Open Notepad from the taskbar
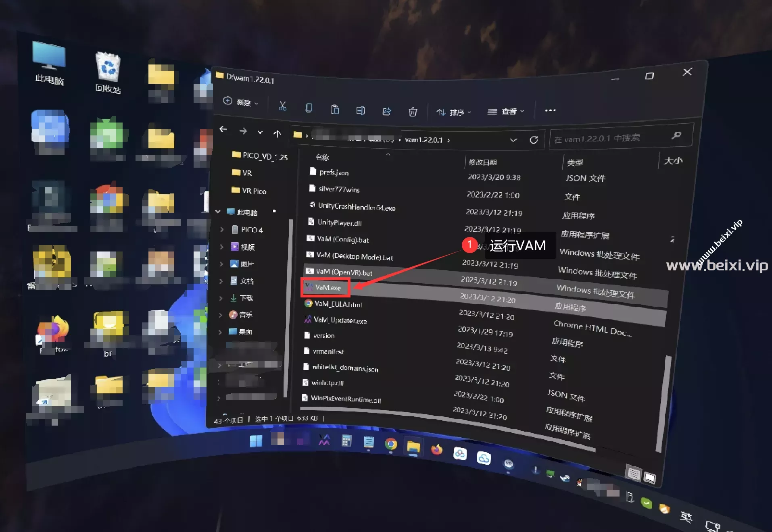Image resolution: width=772 pixels, height=532 pixels. pos(368,442)
